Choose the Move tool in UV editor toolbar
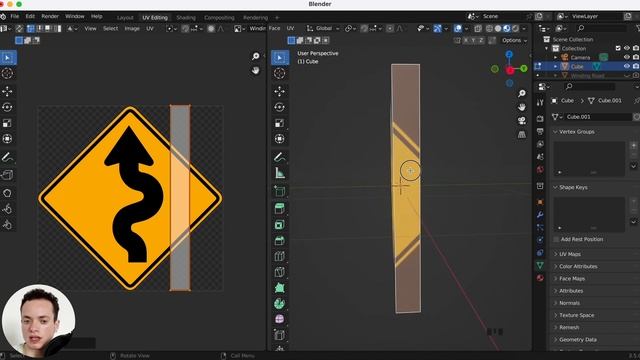This screenshot has width=640, height=360. coord(7,91)
